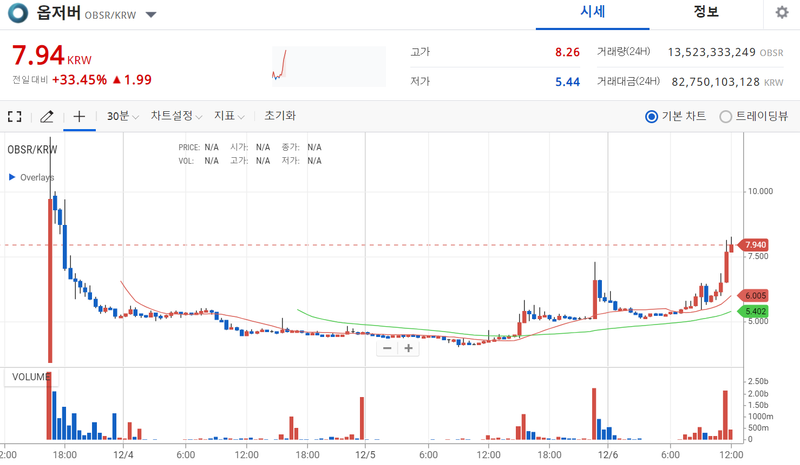Click the 2.00b volume axis label
The image size is (800, 465).
click(758, 394)
